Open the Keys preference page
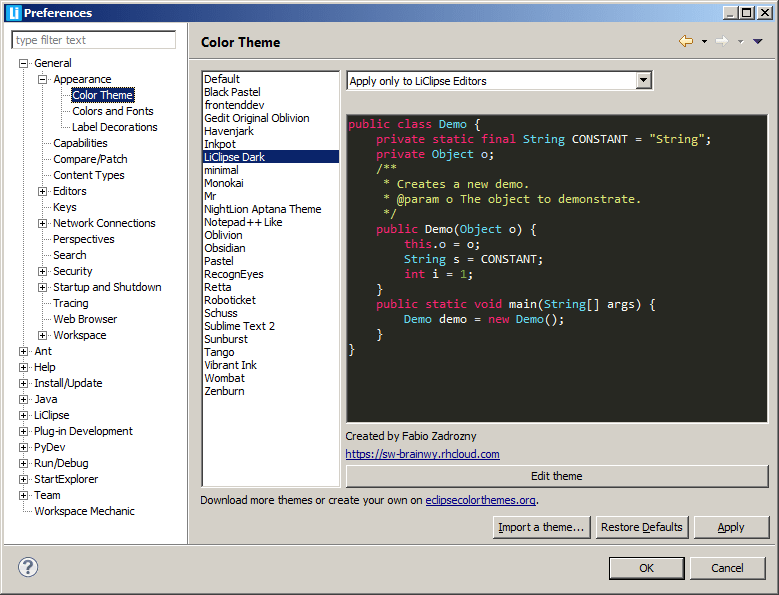 tap(65, 207)
